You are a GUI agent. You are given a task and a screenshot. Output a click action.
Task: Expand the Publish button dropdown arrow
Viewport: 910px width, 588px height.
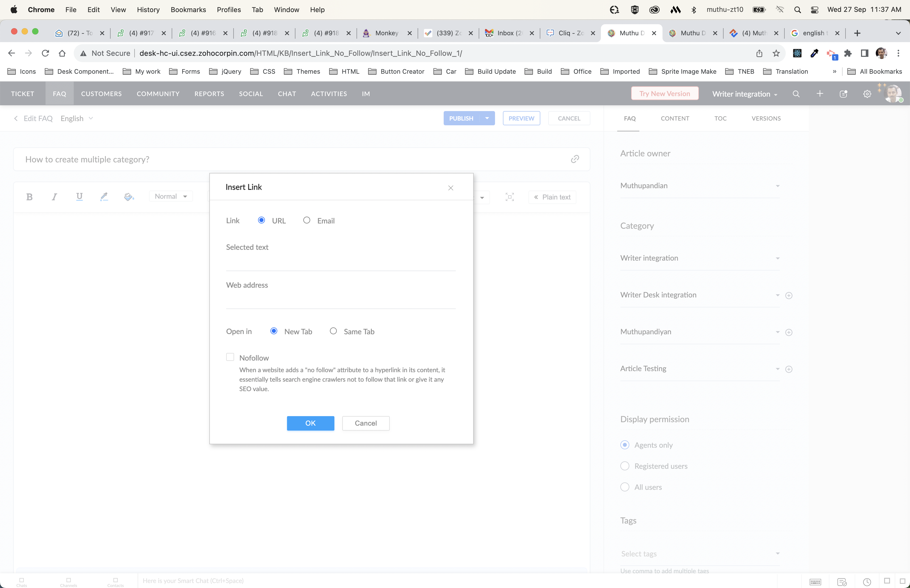coord(487,118)
